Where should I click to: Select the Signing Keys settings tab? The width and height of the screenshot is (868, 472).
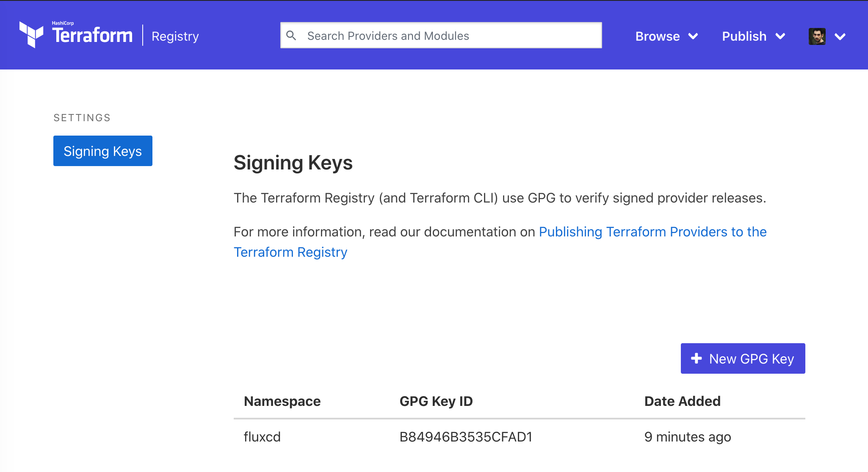(x=102, y=150)
